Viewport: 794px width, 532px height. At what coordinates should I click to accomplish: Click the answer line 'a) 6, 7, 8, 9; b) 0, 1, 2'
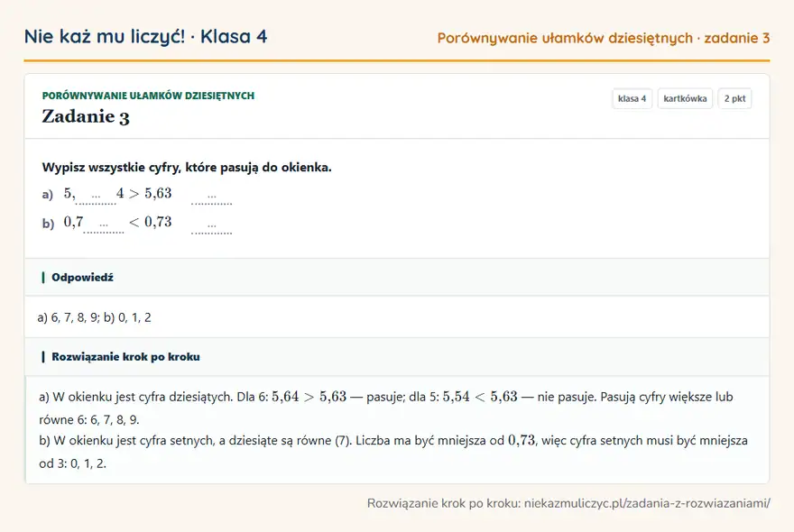[94, 317]
